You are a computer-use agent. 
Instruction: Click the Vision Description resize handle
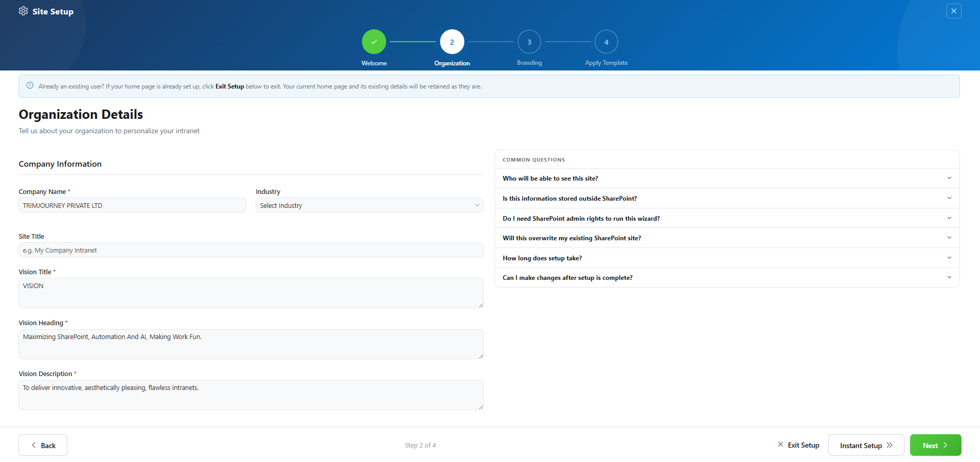point(481,407)
